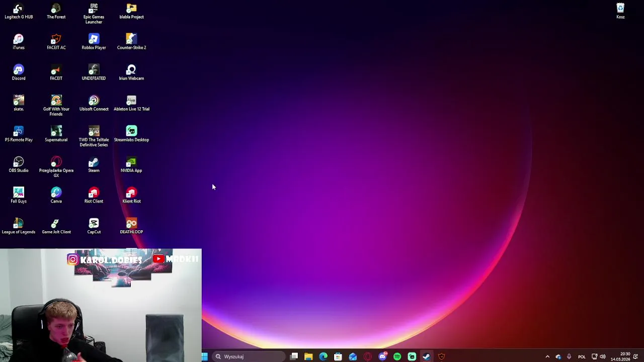The height and width of the screenshot is (362, 644).
Task: Open the volume speaker tray icon
Action: pyautogui.click(x=603, y=356)
